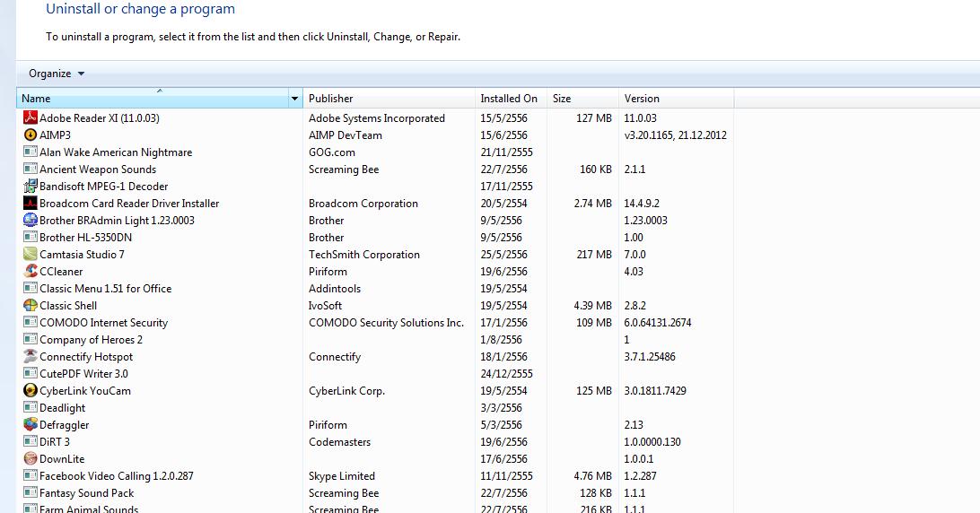
Task: Select Brother BRAdmin Light 1.23.0003 entry
Action: click(117, 221)
